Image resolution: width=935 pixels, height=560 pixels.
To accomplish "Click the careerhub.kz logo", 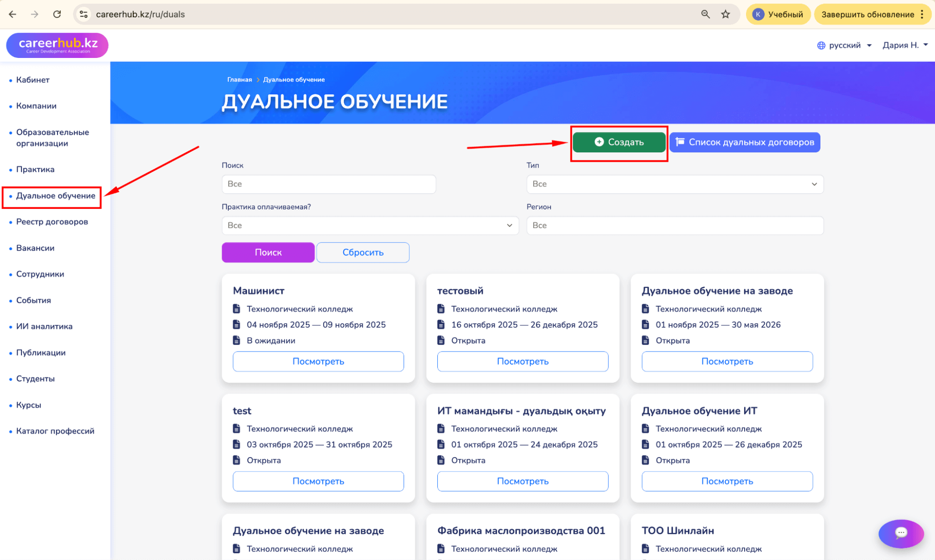I will (x=57, y=45).
